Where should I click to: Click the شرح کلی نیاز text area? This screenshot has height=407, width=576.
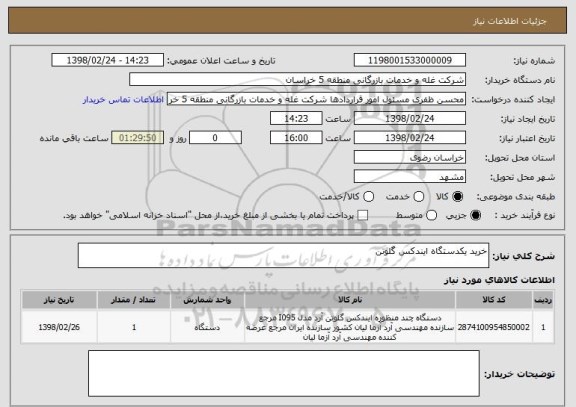click(x=283, y=255)
